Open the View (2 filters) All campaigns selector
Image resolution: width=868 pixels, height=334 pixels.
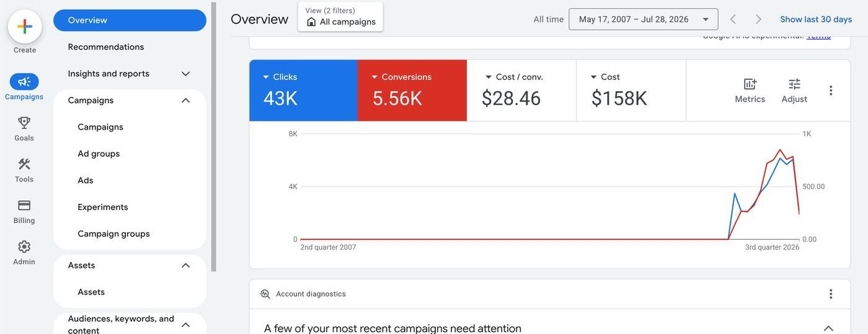pos(340,17)
